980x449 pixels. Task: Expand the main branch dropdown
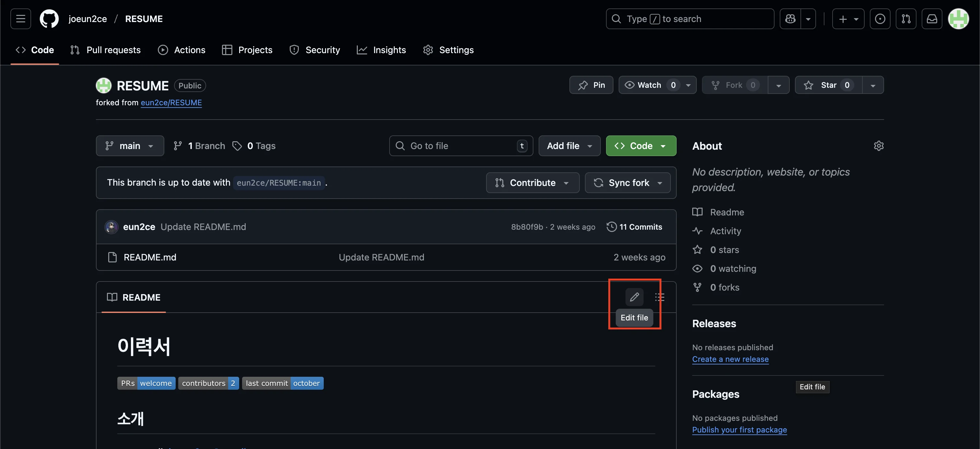(130, 146)
